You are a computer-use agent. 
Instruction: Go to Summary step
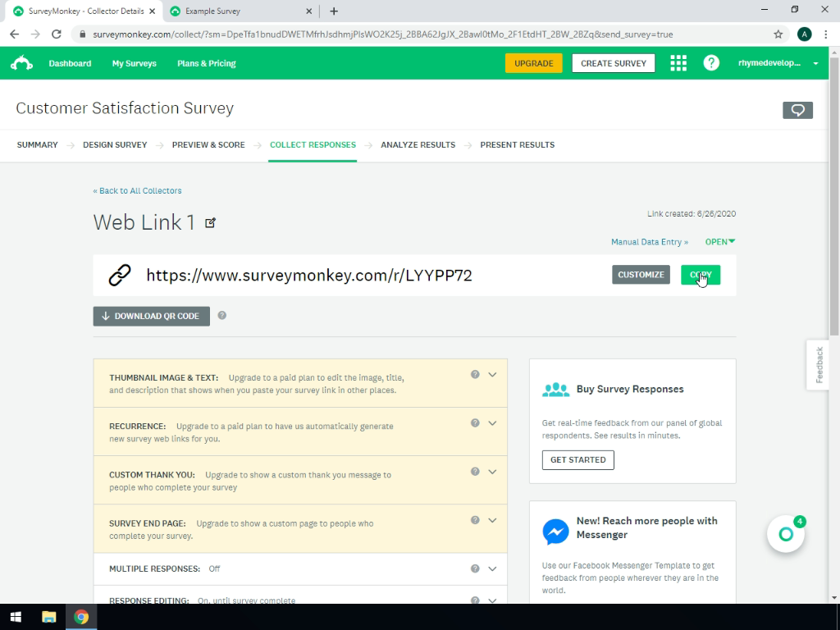(38, 145)
